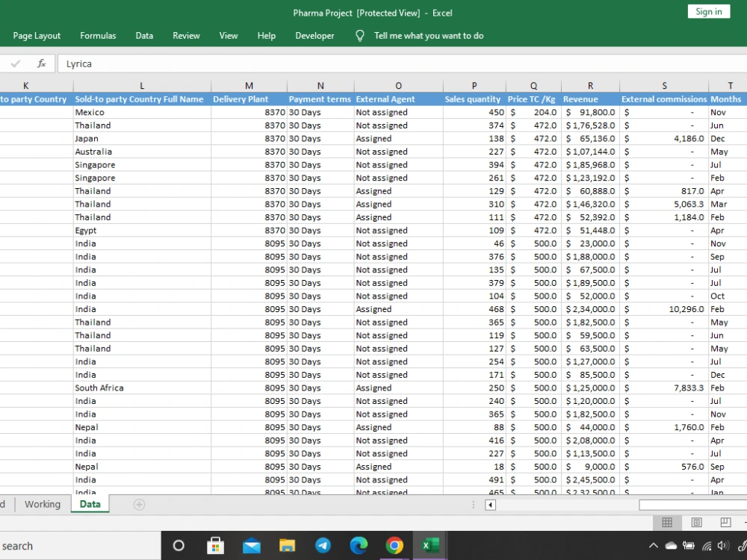Click the volume speaker tray icon
This screenshot has height=560, width=747.
point(723,546)
